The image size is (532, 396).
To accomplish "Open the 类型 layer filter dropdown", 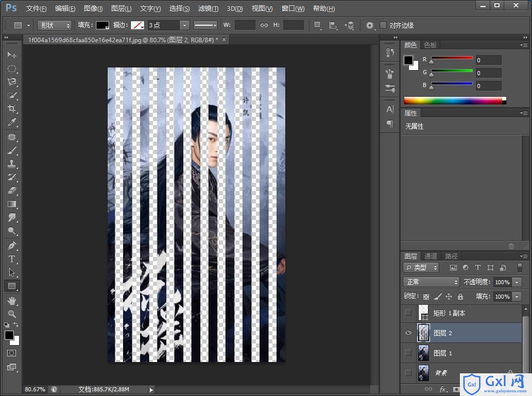I will (421, 267).
